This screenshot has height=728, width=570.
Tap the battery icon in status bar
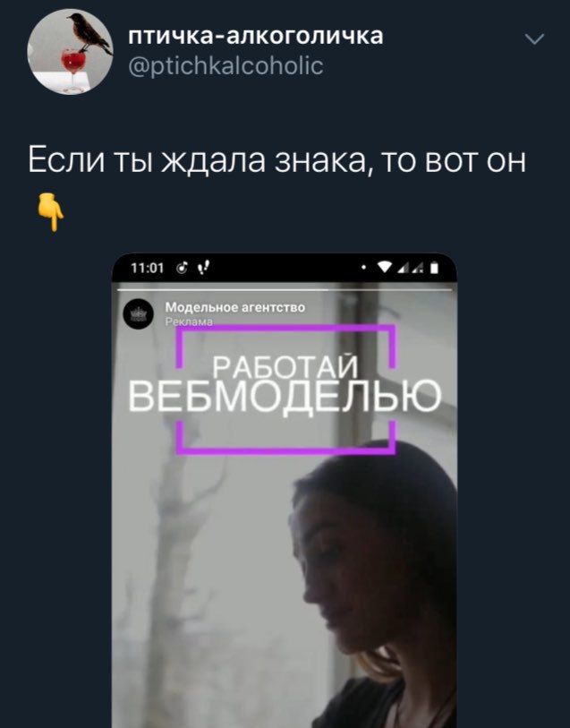point(434,268)
